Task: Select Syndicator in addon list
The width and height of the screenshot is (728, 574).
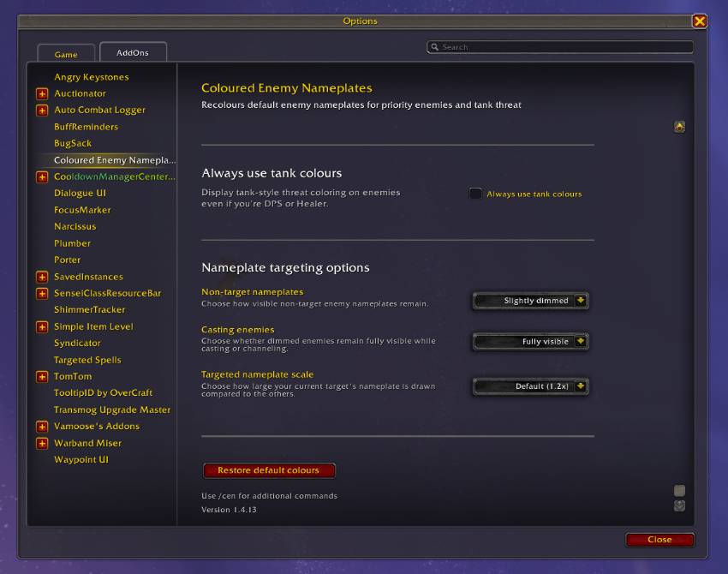Action: pos(77,344)
